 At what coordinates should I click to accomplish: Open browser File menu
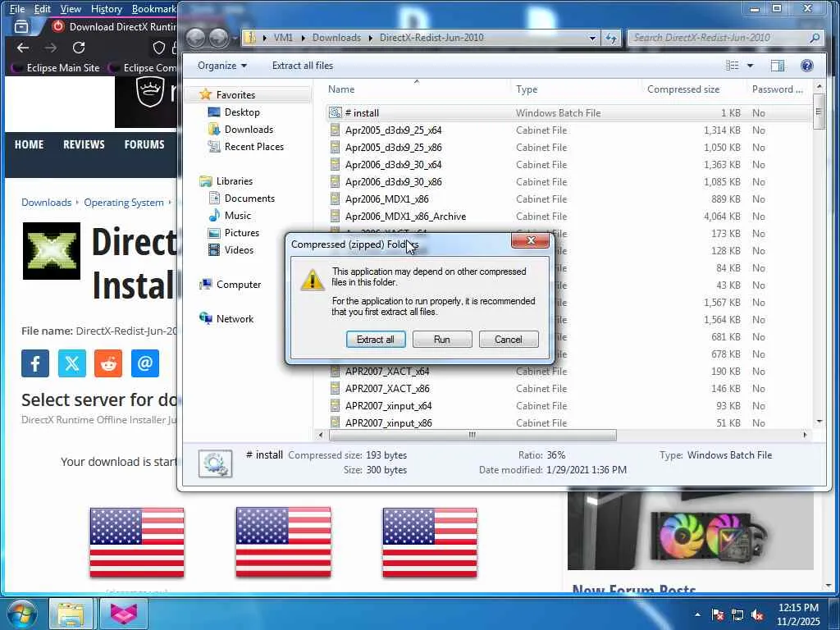click(x=17, y=8)
